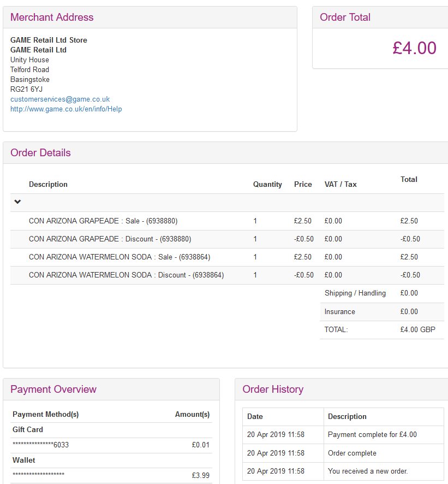Image resolution: width=448 pixels, height=484 pixels.
Task: Select CON ARIZONA GRAPEADE : Discount row description
Action: pos(110,239)
